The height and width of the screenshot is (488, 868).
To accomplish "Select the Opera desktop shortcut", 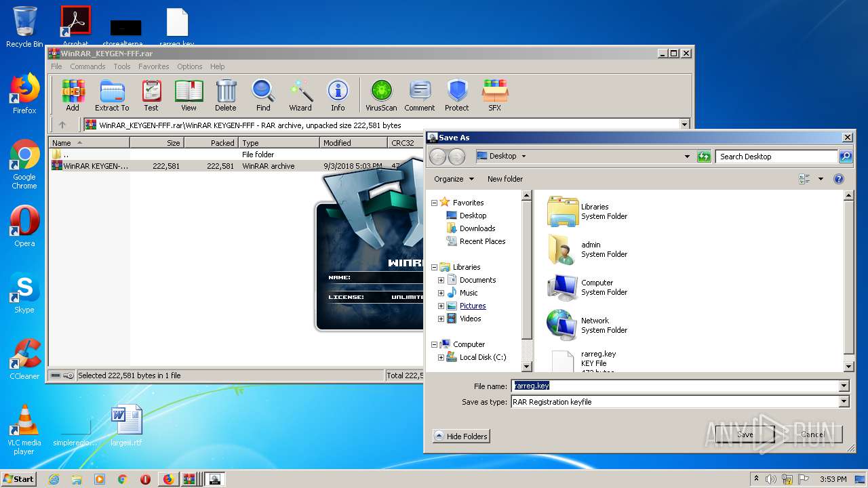I will point(24,226).
